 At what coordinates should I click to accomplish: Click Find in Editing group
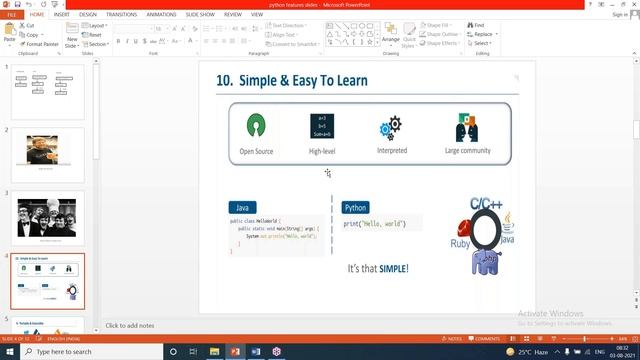click(476, 25)
